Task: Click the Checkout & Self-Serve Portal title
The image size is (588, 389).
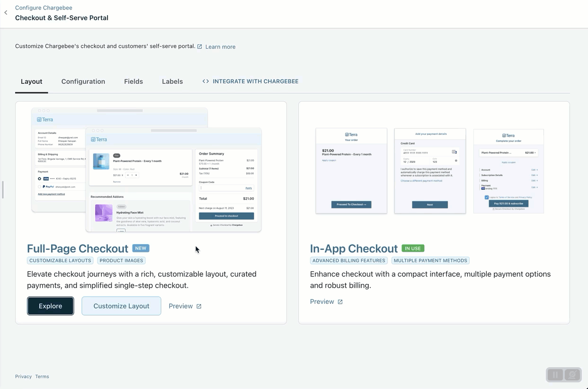Action: [x=62, y=18]
